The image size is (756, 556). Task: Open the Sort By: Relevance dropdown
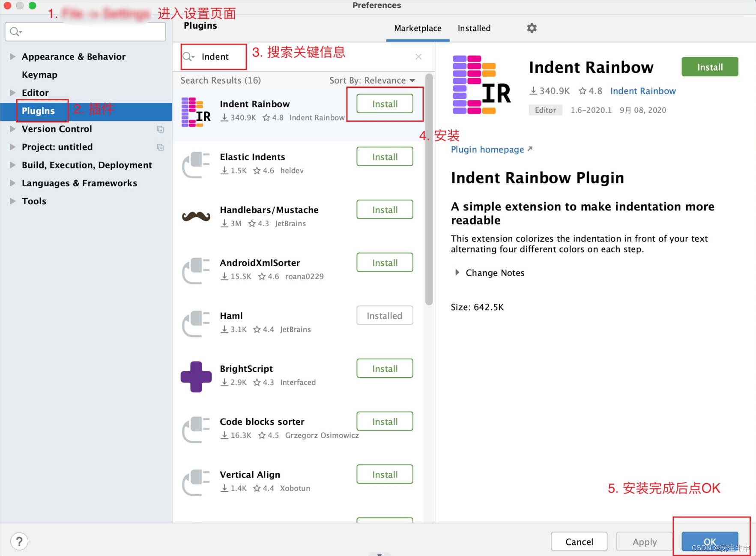pos(372,80)
